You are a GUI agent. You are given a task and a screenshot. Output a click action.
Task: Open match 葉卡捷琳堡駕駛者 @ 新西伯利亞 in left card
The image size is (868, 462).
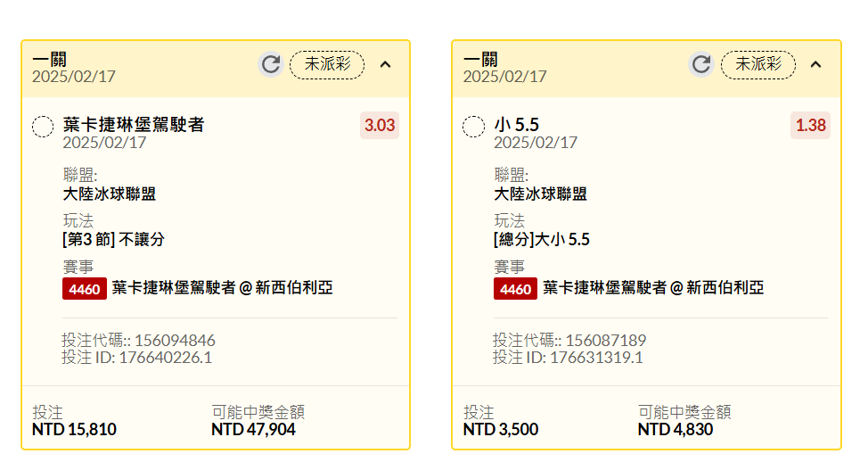click(223, 288)
